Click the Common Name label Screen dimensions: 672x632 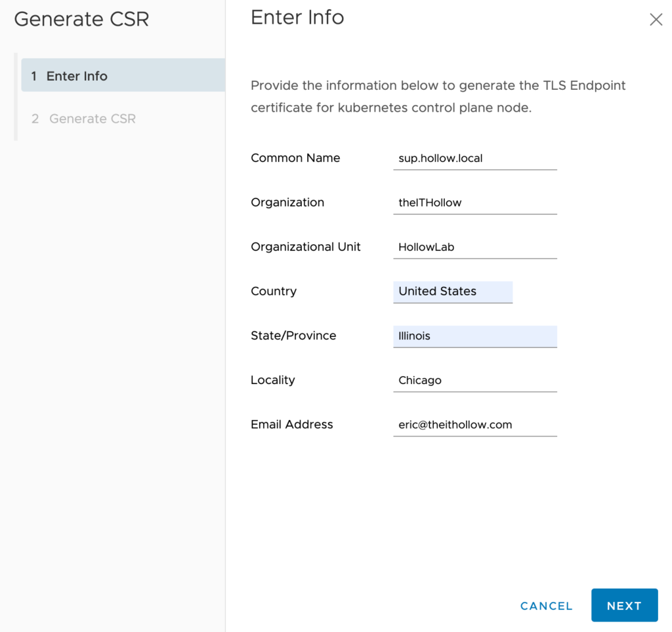click(295, 158)
